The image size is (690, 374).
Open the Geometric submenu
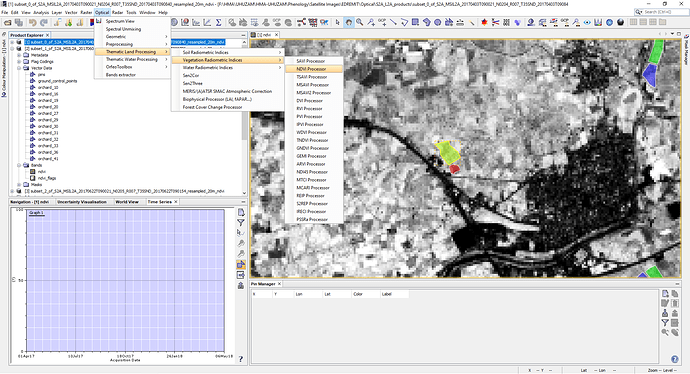pyautogui.click(x=132, y=37)
